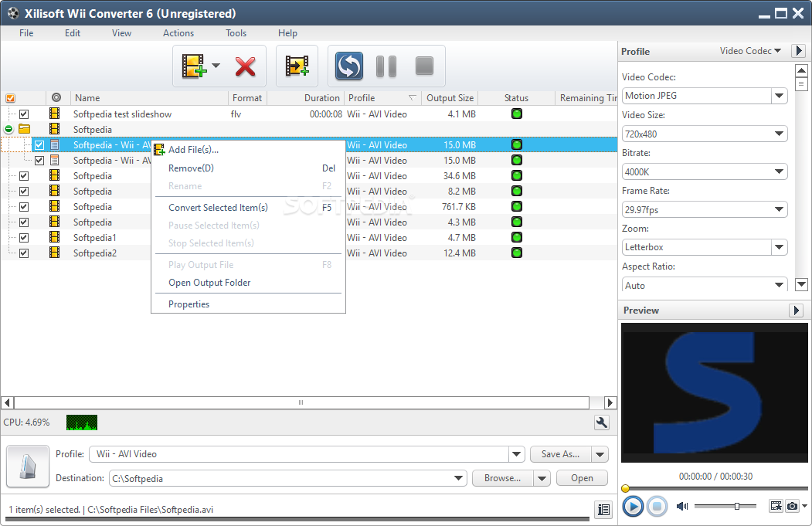The image size is (812, 526).
Task: Collapse the Softpedia folder group
Action: [8, 129]
